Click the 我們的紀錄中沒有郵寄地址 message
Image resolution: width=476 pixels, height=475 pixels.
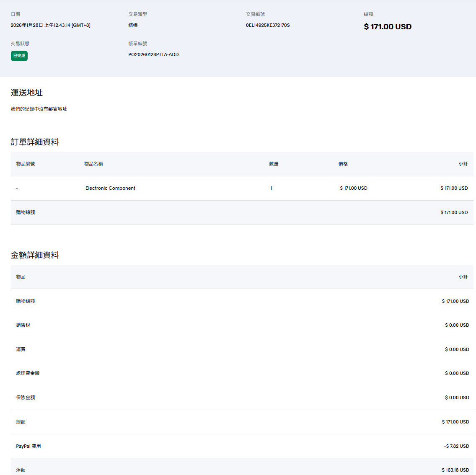click(x=39, y=109)
